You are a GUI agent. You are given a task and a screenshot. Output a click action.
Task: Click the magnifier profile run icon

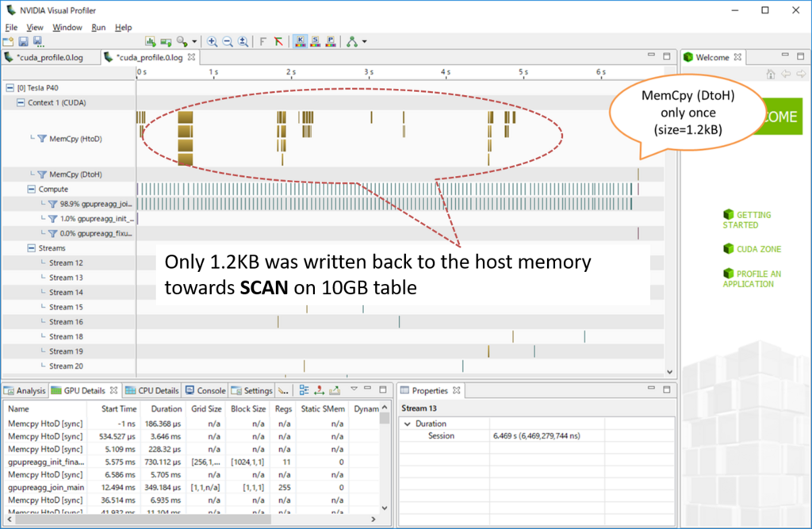pyautogui.click(x=182, y=42)
